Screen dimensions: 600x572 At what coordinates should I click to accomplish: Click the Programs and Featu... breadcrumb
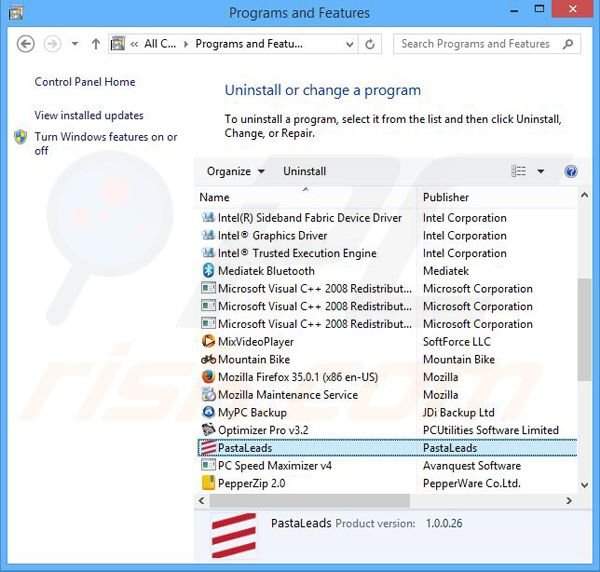click(249, 44)
